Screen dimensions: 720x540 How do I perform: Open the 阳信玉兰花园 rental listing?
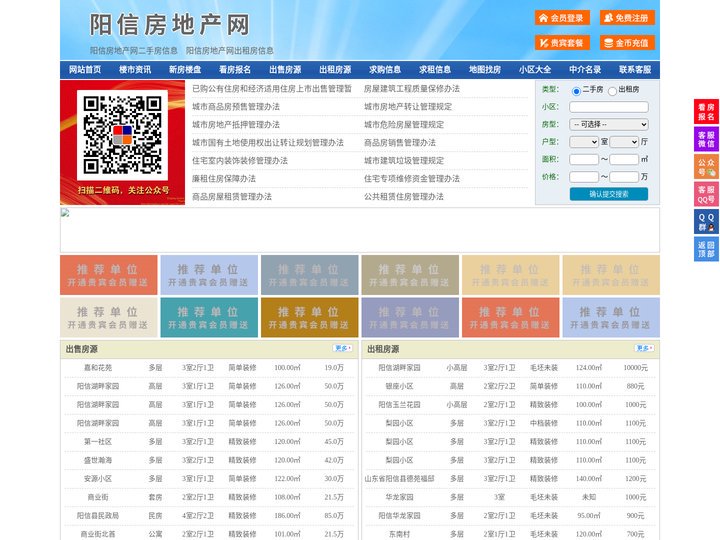399,405
